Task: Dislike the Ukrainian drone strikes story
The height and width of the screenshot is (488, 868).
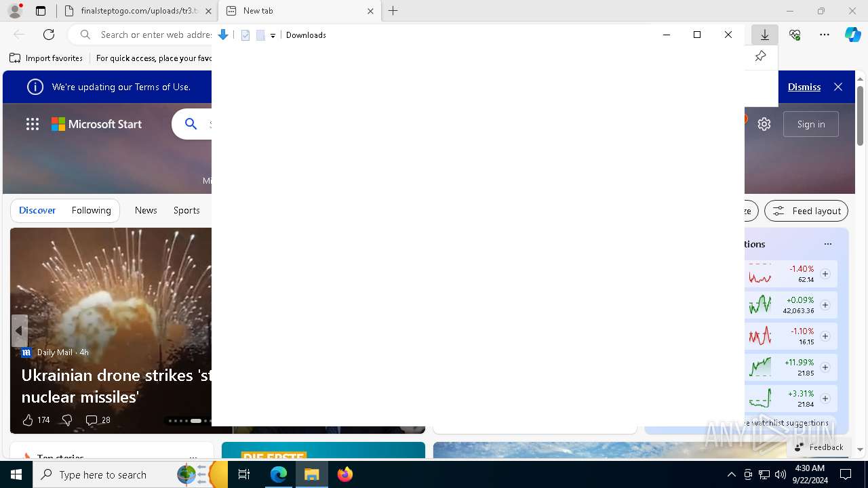Action: (x=66, y=420)
